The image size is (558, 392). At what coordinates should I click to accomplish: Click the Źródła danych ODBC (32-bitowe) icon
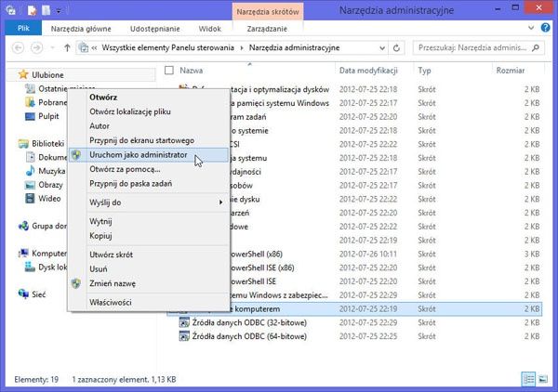(184, 322)
